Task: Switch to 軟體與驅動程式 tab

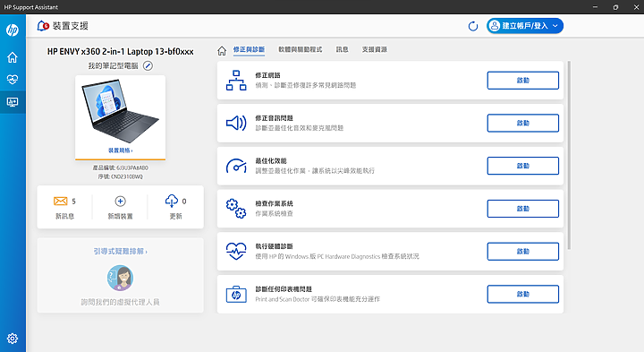Action: click(301, 50)
